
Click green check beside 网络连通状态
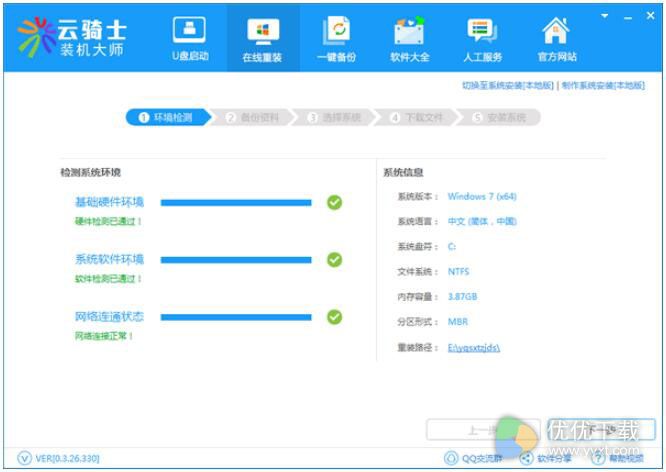[334, 317]
